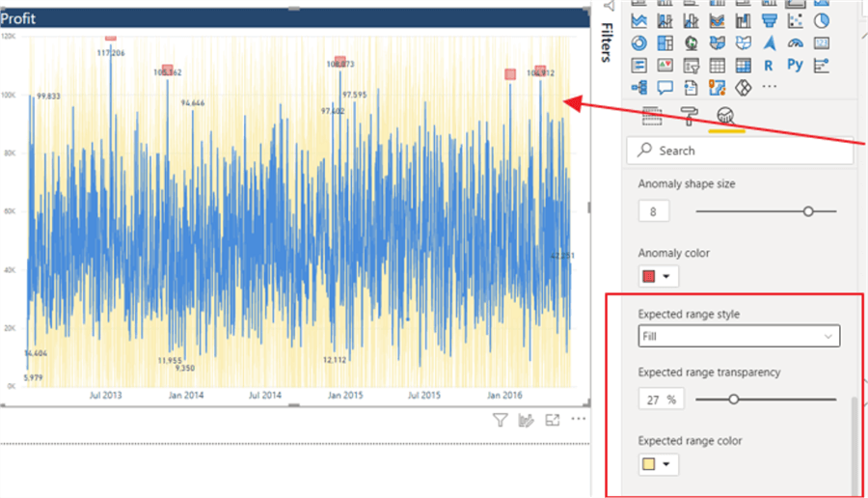The height and width of the screenshot is (498, 868).
Task: Select the Gauge visual icon
Action: tap(795, 42)
